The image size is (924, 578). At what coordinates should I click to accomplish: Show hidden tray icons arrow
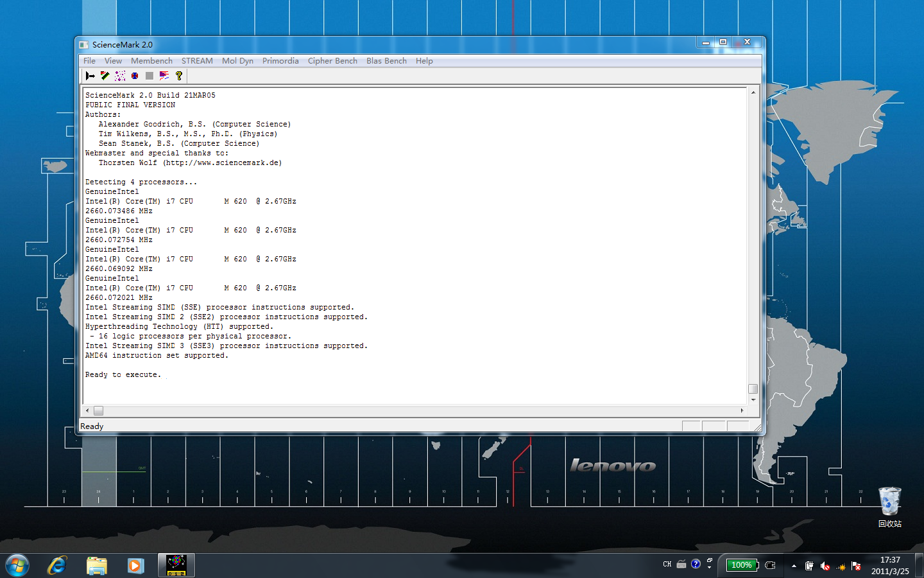pyautogui.click(x=794, y=566)
